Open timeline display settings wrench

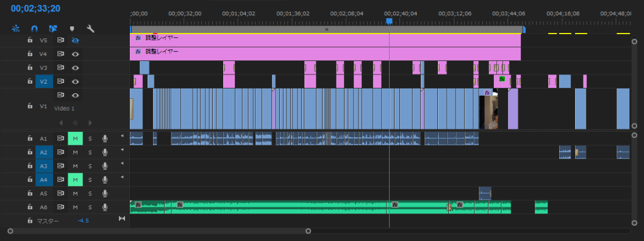coord(90,29)
